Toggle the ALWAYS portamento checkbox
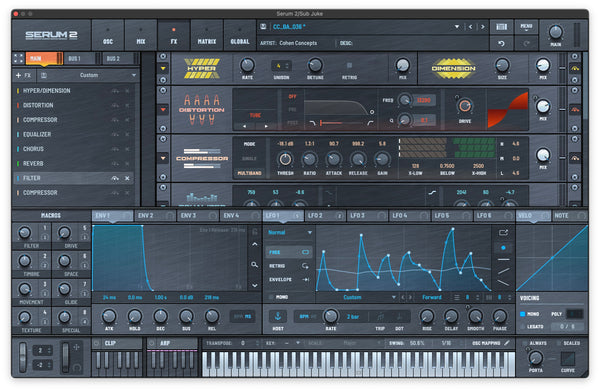The image size is (600, 391). click(525, 343)
